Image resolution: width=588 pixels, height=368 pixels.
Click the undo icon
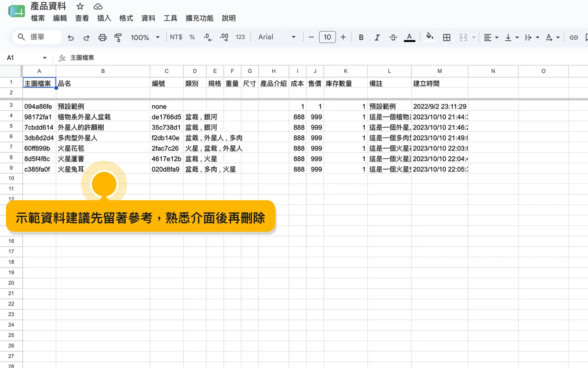click(71, 38)
